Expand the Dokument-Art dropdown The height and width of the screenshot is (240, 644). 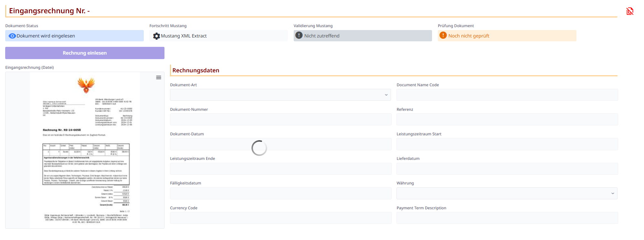[x=280, y=95]
